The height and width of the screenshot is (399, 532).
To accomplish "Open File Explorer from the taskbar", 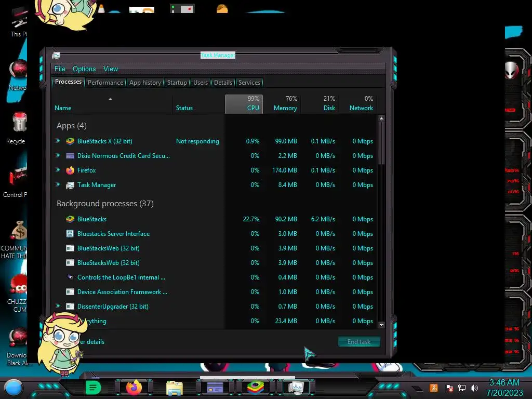I will pyautogui.click(x=175, y=388).
